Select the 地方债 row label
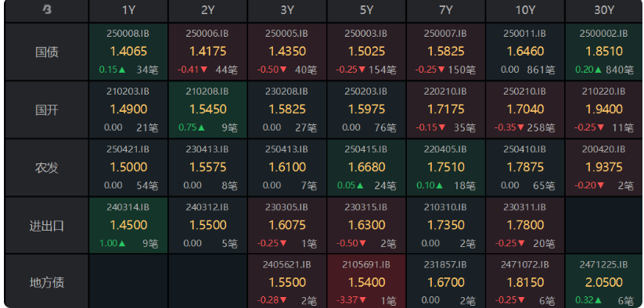The image size is (644, 308). click(x=47, y=282)
